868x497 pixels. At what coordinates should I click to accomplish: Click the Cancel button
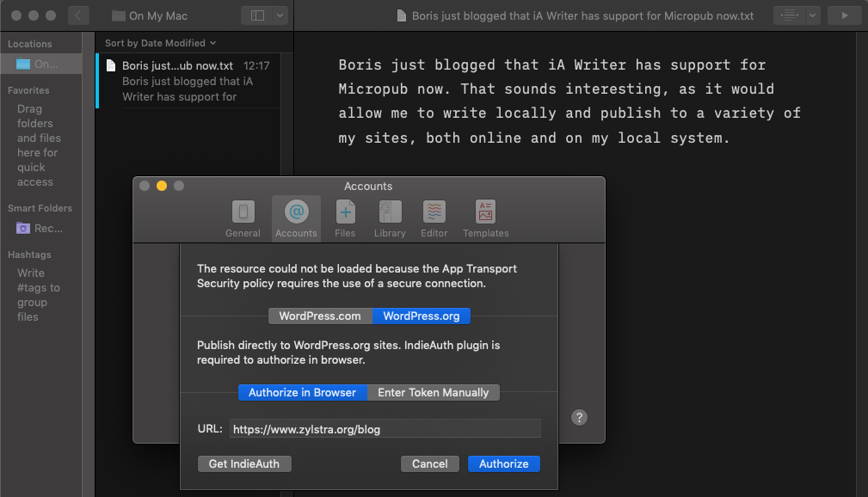(x=429, y=463)
